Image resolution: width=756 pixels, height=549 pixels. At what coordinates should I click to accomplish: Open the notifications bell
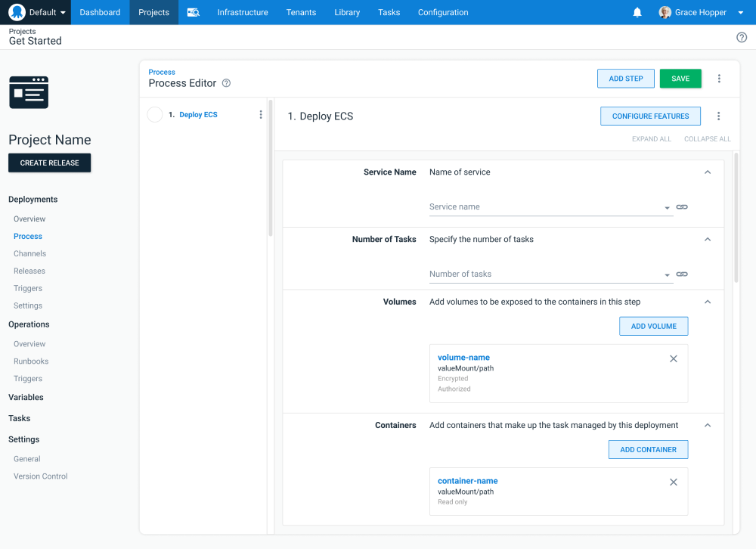(x=637, y=12)
